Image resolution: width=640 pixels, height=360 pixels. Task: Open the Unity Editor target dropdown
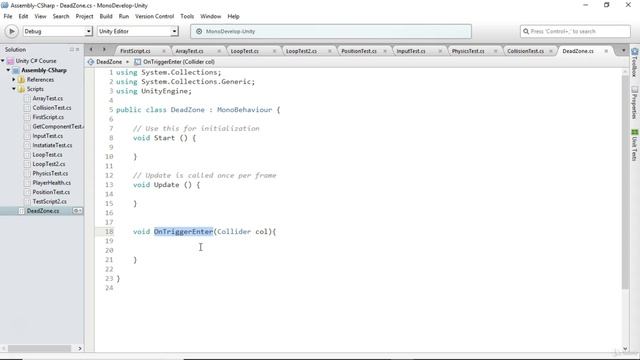(138, 31)
